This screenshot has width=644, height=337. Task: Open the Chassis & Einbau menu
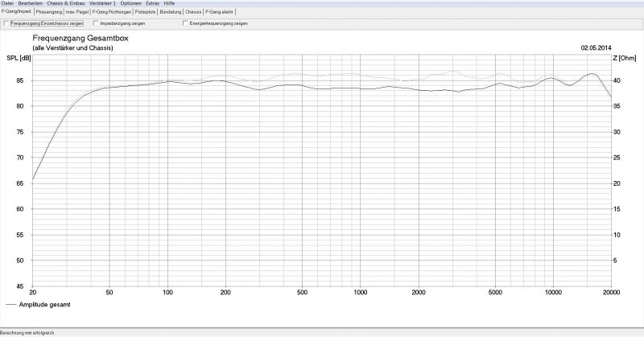[x=66, y=3]
